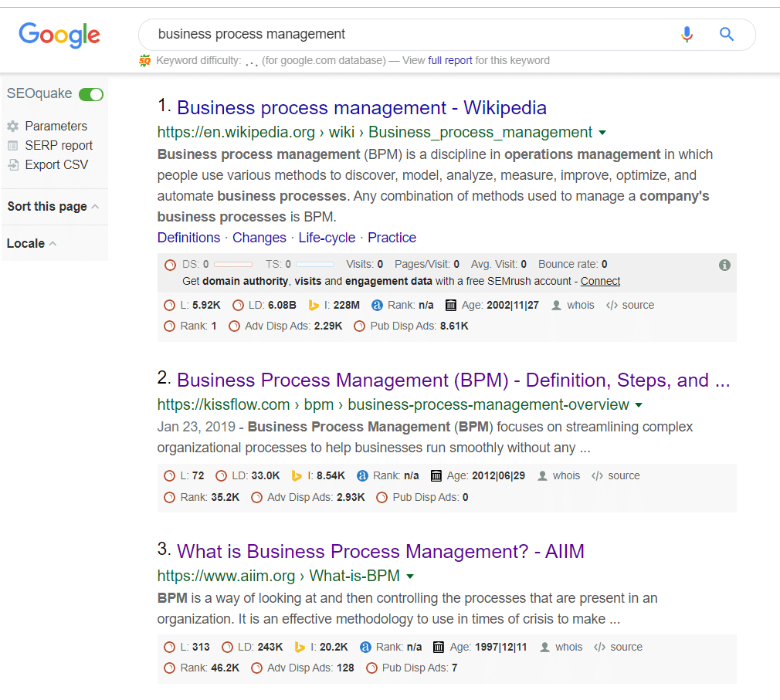
Task: Click the info icon in the Wikipedia SEOquake bar
Action: point(724,265)
